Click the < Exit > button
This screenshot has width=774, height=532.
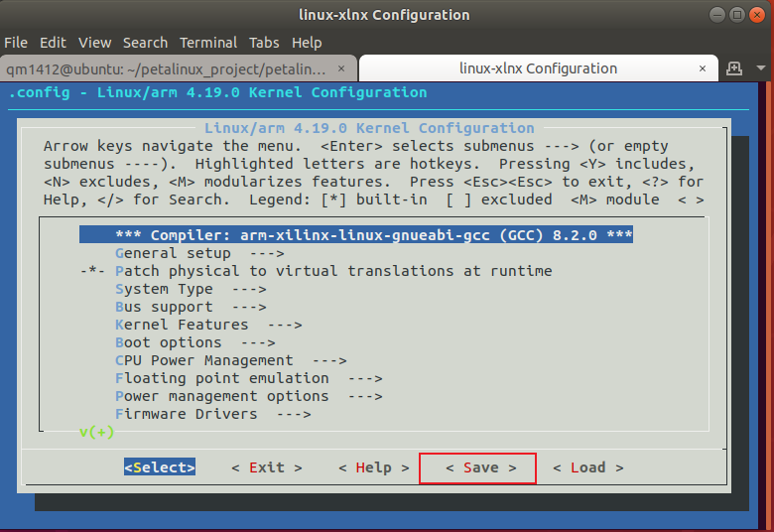267,467
